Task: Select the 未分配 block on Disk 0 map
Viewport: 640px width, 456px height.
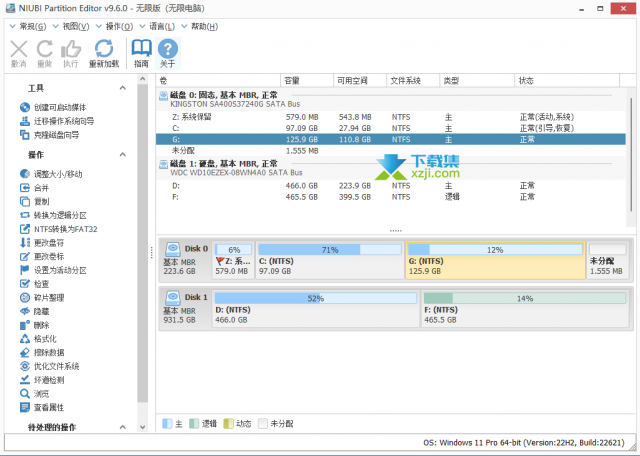Action: [608, 260]
